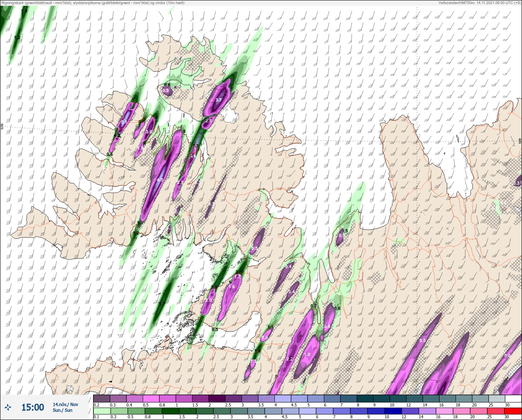Click the 3.0 precipitation value on the map
The width and height of the screenshot is (522, 420).
(x=149, y=132)
